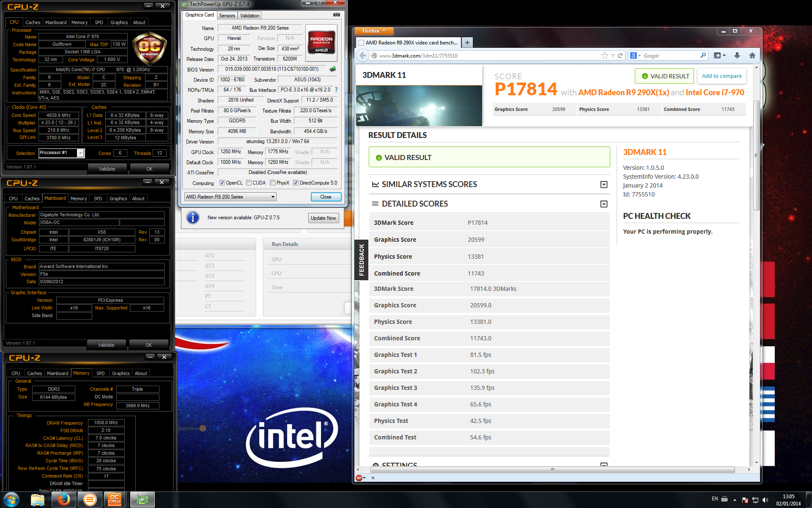Click the vertical scrollbar thumb of the 3DMark page
The width and height of the screenshot is (812, 508).
tap(756, 155)
